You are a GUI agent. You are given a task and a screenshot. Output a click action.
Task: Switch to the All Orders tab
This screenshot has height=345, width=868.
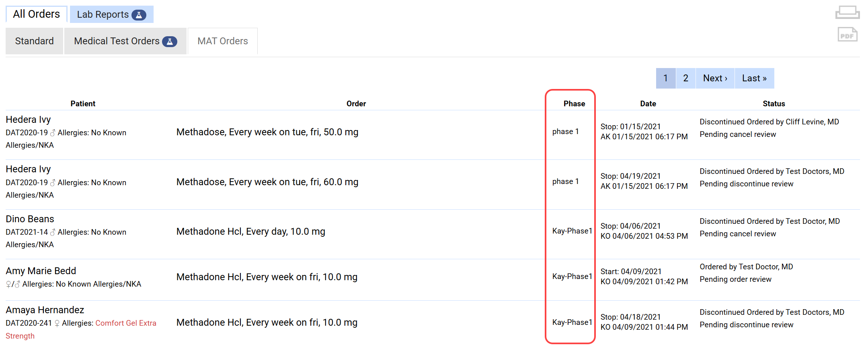pyautogui.click(x=36, y=14)
